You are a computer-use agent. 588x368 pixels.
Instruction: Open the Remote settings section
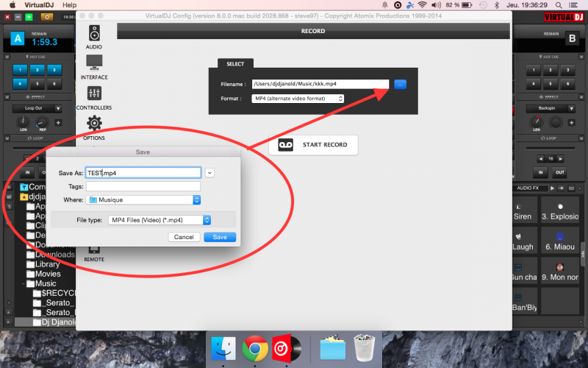94,254
